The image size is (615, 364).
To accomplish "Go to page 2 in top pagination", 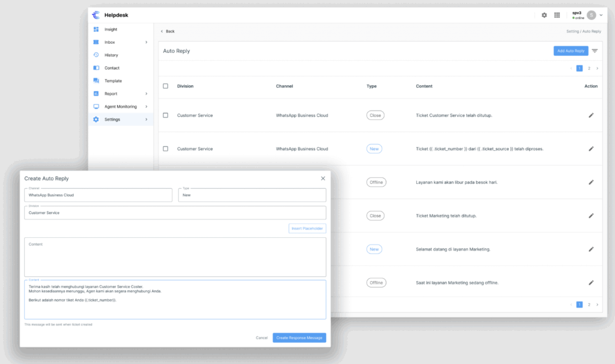I will coord(589,68).
